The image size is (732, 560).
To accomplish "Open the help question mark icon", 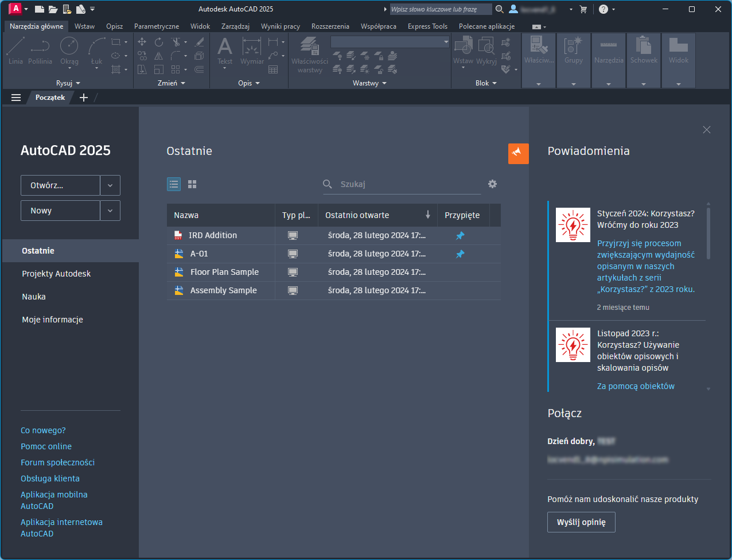I will click(x=603, y=9).
